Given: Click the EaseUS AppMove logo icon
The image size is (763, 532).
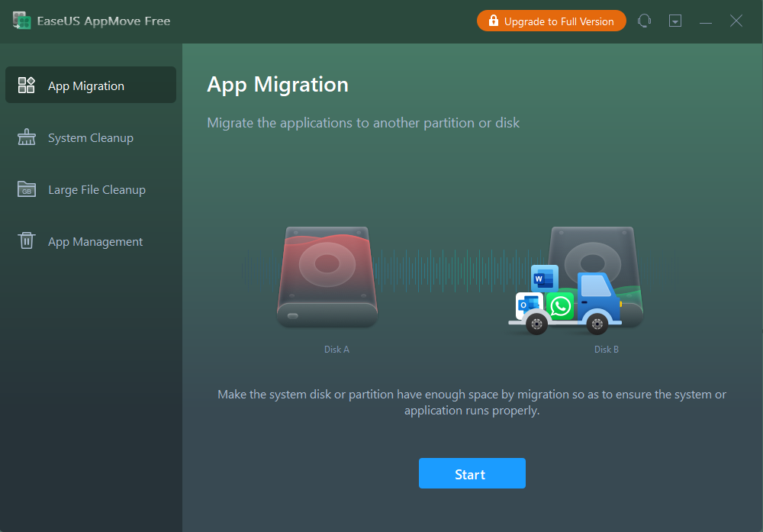Looking at the screenshot, I should click(x=21, y=21).
